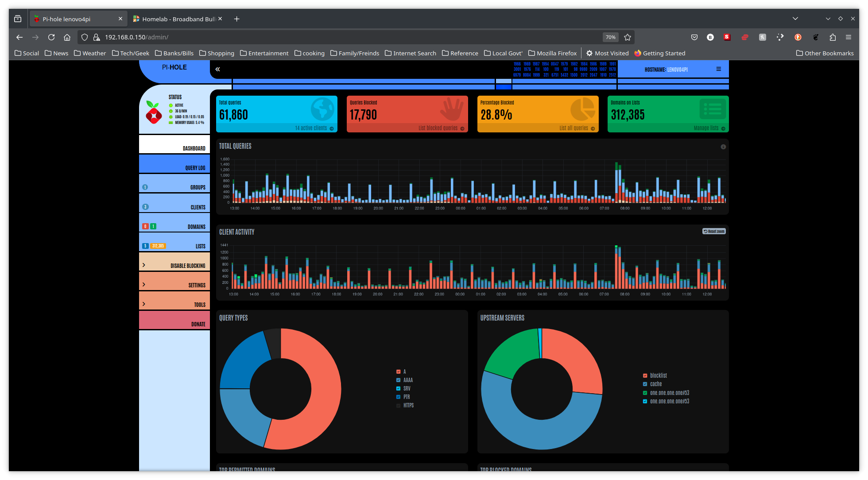Expand the Tools sidebar menu
The height and width of the screenshot is (480, 868).
(x=174, y=301)
